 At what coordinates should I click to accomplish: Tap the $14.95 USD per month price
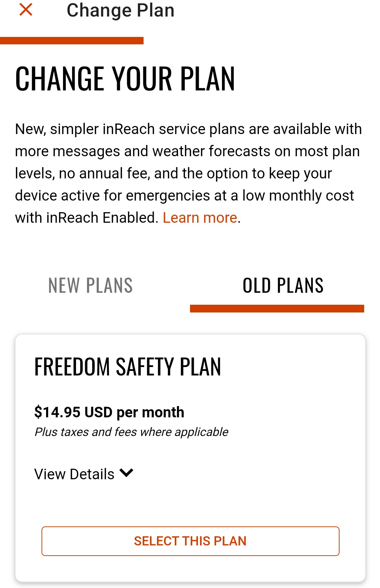click(109, 412)
